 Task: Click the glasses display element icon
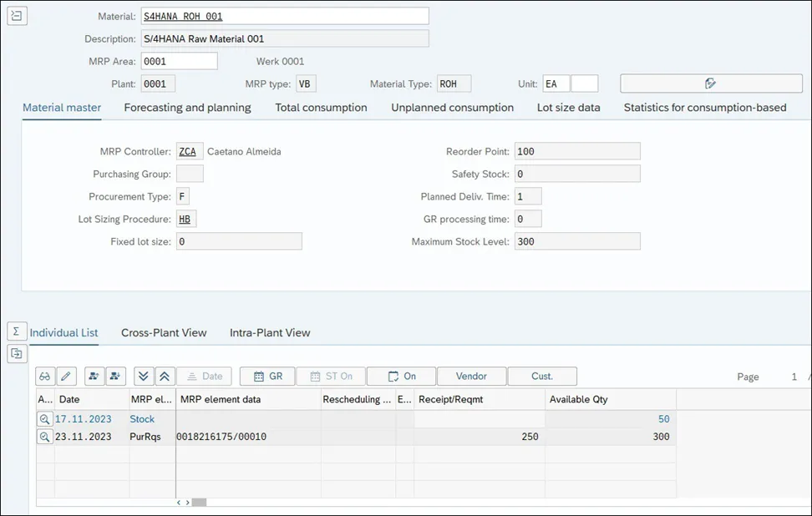point(45,377)
